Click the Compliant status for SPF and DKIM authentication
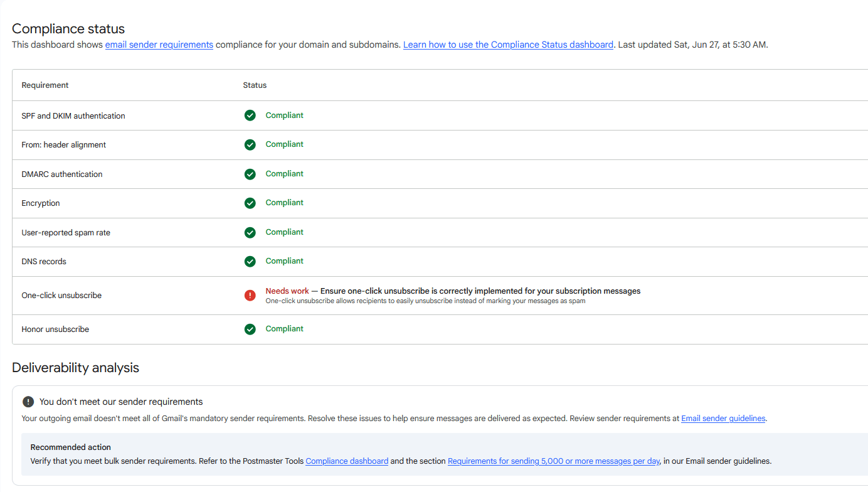This screenshot has width=868, height=492. 285,115
